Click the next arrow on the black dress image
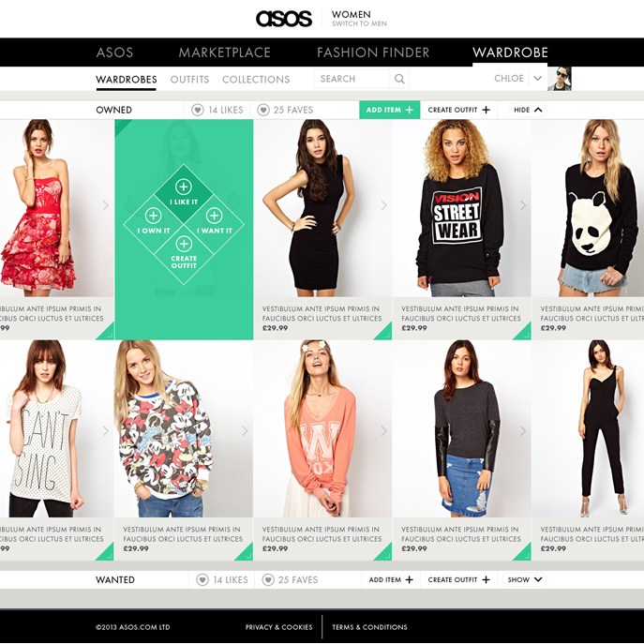The height and width of the screenshot is (644, 644). (x=383, y=205)
